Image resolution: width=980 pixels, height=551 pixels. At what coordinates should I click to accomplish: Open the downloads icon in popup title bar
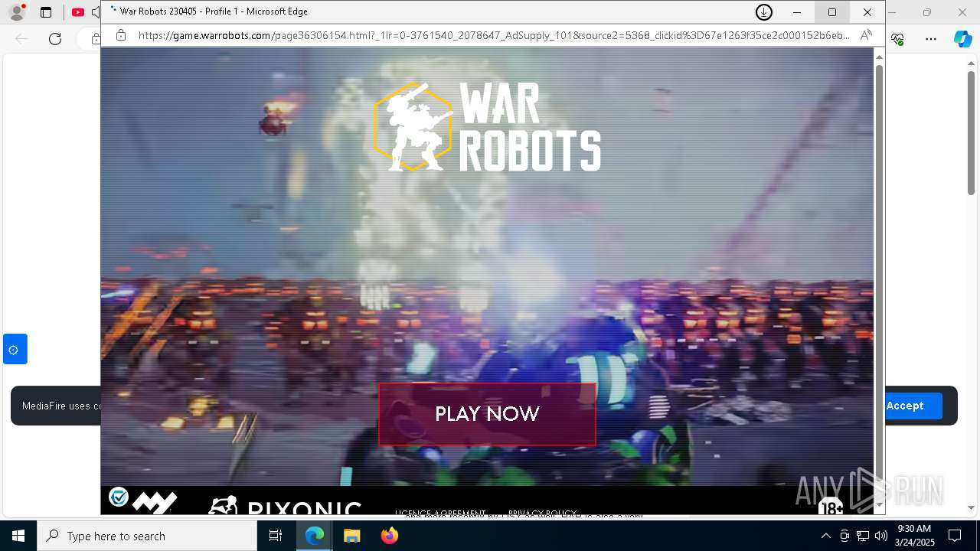pos(763,12)
